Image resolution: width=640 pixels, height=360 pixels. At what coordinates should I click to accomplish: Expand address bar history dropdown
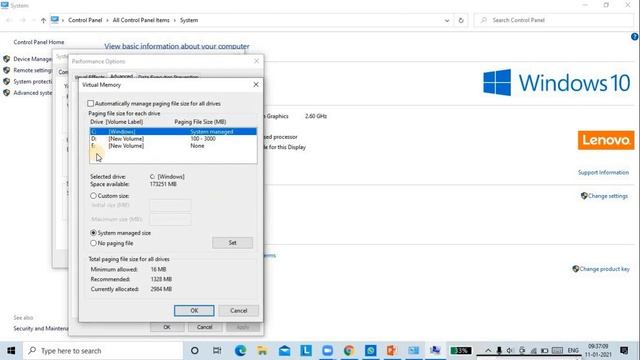(447, 20)
